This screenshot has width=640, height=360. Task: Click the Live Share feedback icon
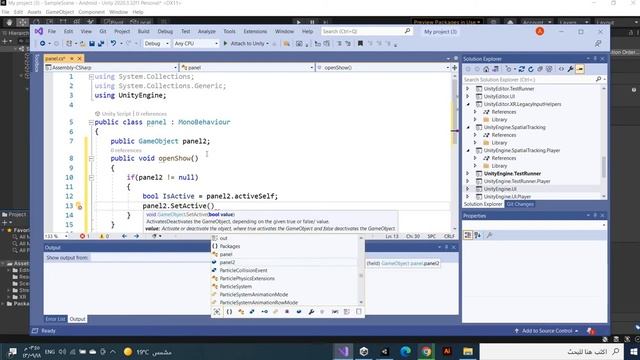(598, 43)
